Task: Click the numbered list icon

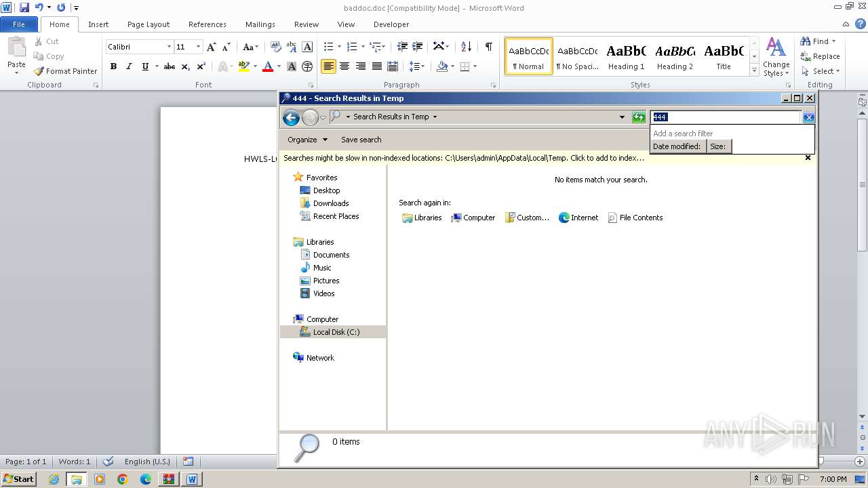Action: click(x=352, y=47)
